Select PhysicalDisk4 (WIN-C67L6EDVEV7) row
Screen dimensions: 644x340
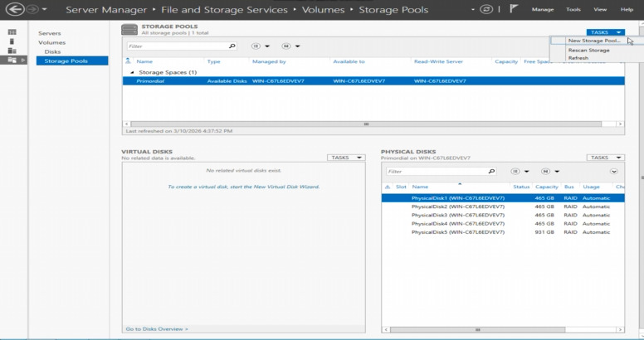503,224
